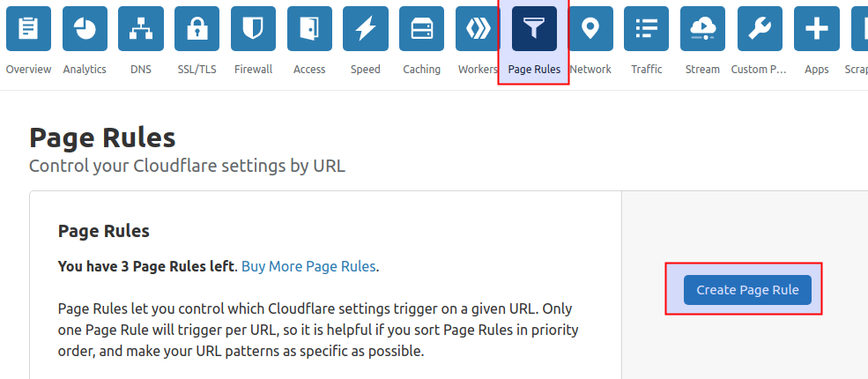Open the DNS network tree icon

(141, 29)
